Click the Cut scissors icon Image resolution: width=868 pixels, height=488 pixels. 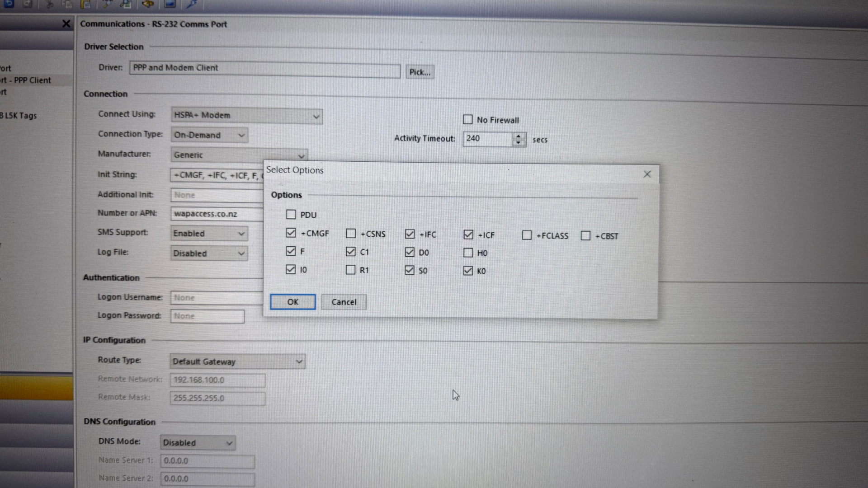pos(50,5)
